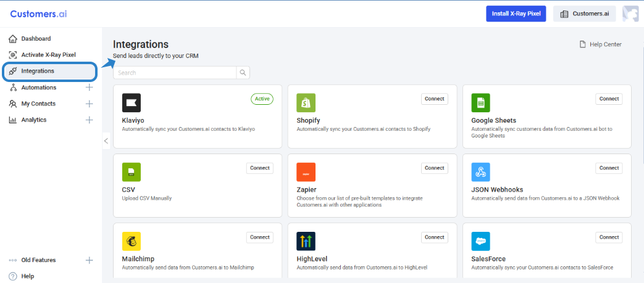Open Help in the sidebar
The image size is (644, 283).
[28, 276]
